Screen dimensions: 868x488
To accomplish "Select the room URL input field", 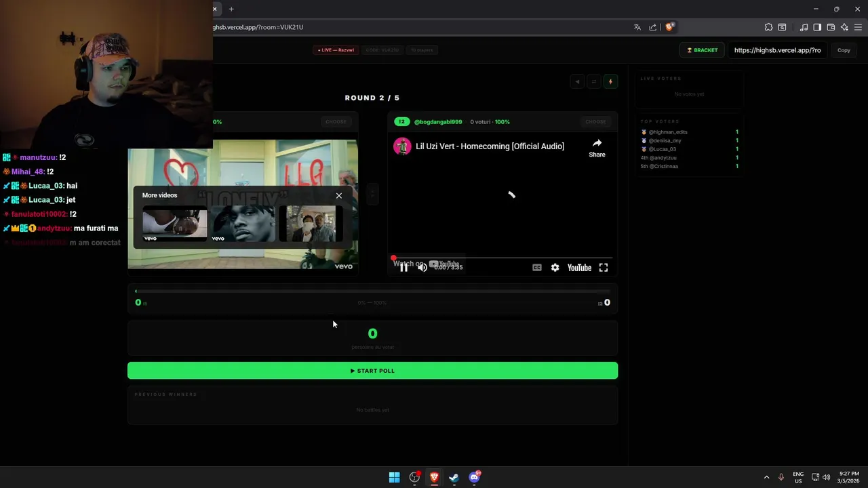I will coord(777,50).
